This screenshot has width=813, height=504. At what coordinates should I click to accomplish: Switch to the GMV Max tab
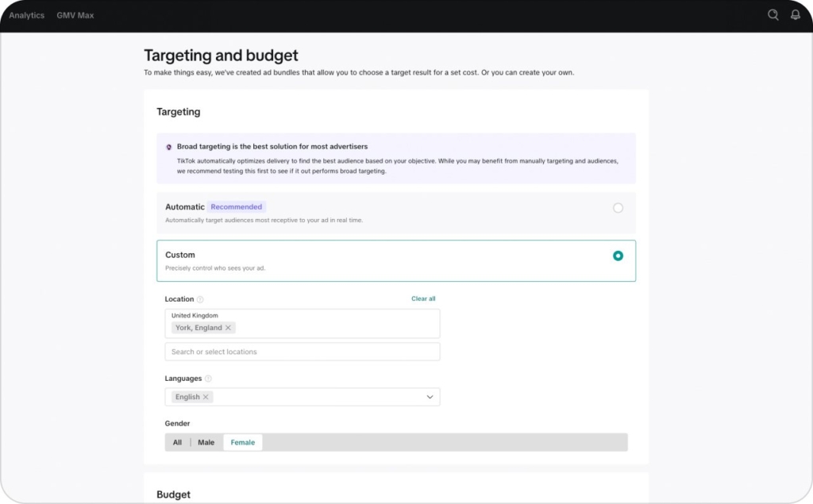(x=75, y=14)
